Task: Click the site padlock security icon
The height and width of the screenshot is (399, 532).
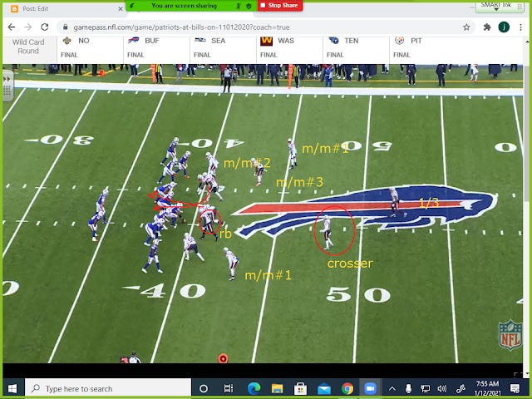Action: pyautogui.click(x=66, y=27)
